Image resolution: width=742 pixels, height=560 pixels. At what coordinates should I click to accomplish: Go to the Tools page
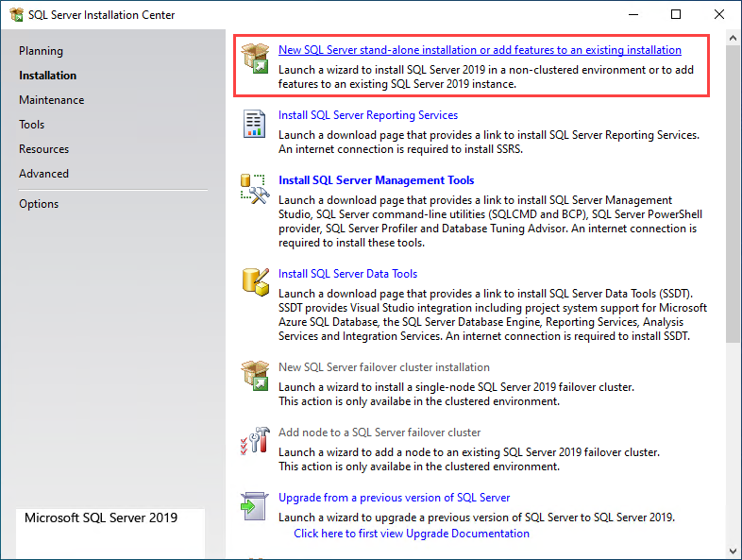click(x=32, y=125)
